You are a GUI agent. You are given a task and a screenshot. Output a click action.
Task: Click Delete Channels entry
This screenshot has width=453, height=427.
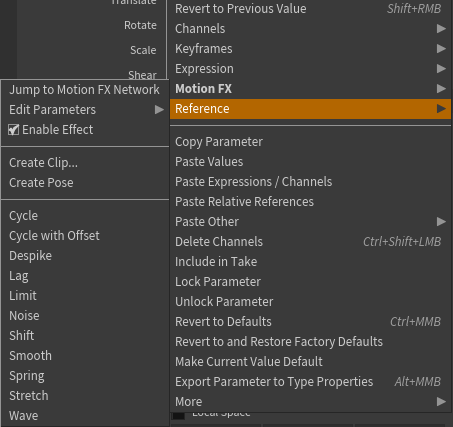[x=310, y=242]
